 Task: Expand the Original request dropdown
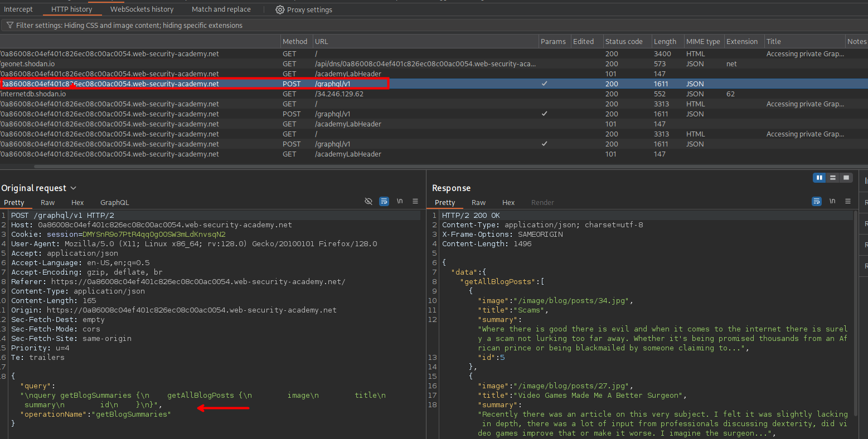(73, 188)
